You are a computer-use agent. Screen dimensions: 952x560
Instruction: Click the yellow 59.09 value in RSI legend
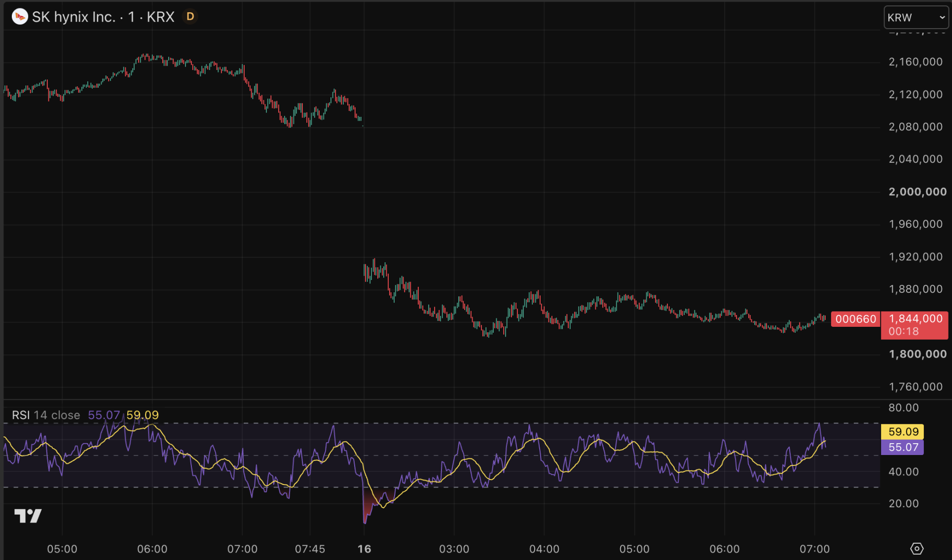click(143, 415)
